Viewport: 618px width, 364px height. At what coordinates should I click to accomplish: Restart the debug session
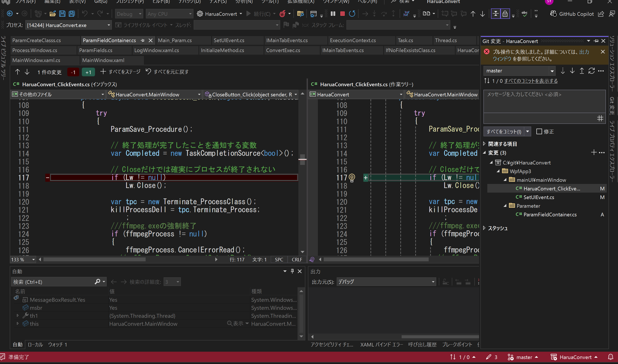[352, 14]
